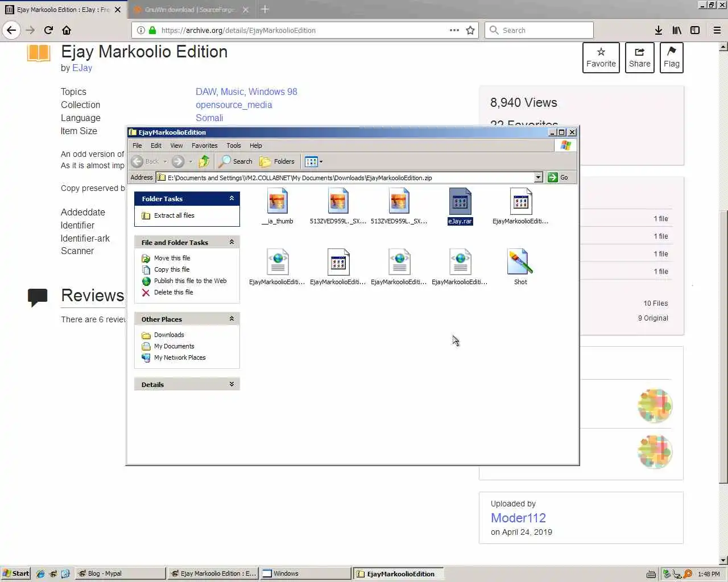
Task: Select the Shot file name label
Action: coord(520,282)
